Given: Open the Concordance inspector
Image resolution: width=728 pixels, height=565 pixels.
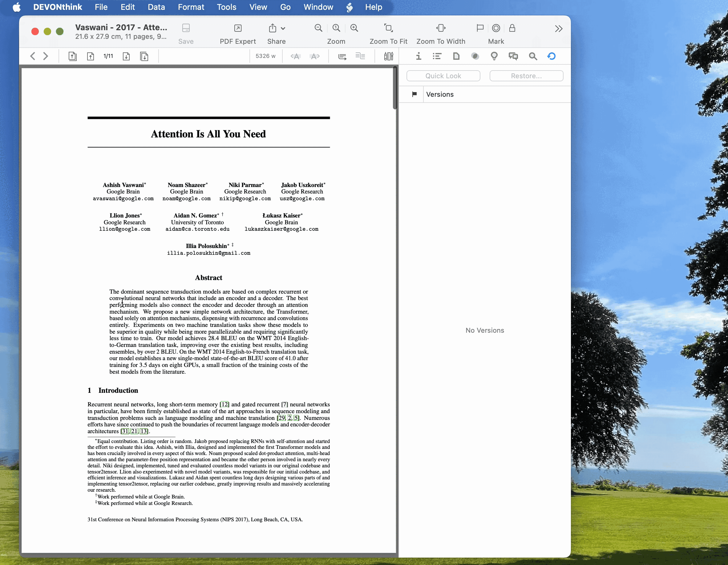Looking at the screenshot, I should [x=475, y=56].
